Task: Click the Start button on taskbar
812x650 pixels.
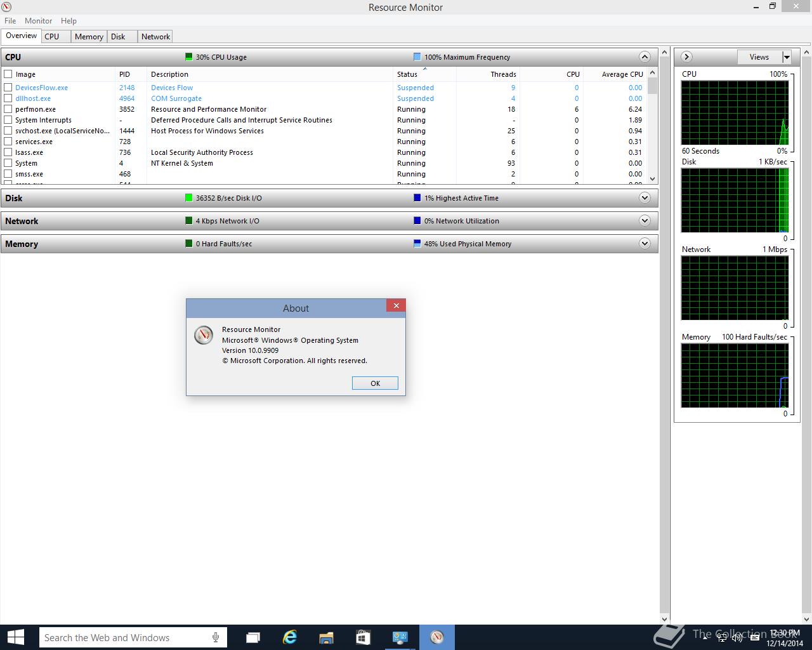Action: tap(15, 637)
